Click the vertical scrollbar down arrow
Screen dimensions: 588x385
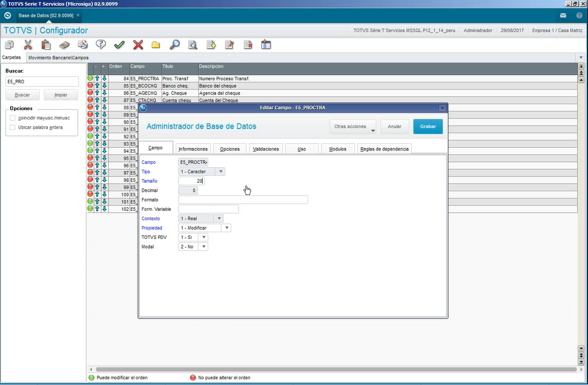click(x=581, y=348)
